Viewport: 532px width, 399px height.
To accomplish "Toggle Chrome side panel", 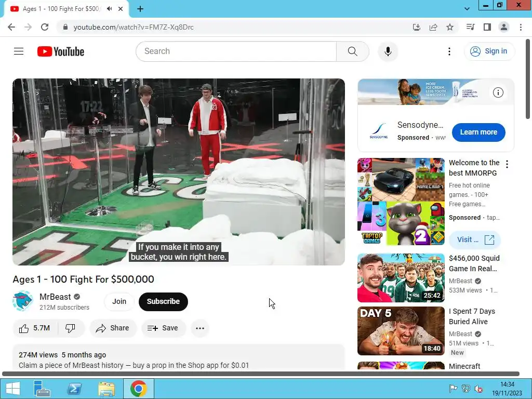I will pos(487,27).
